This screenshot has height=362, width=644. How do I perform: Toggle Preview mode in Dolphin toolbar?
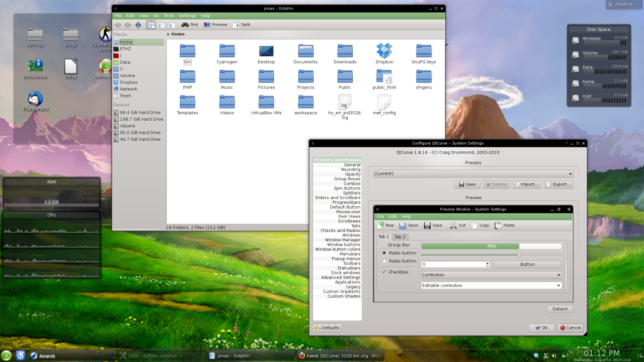coord(216,25)
